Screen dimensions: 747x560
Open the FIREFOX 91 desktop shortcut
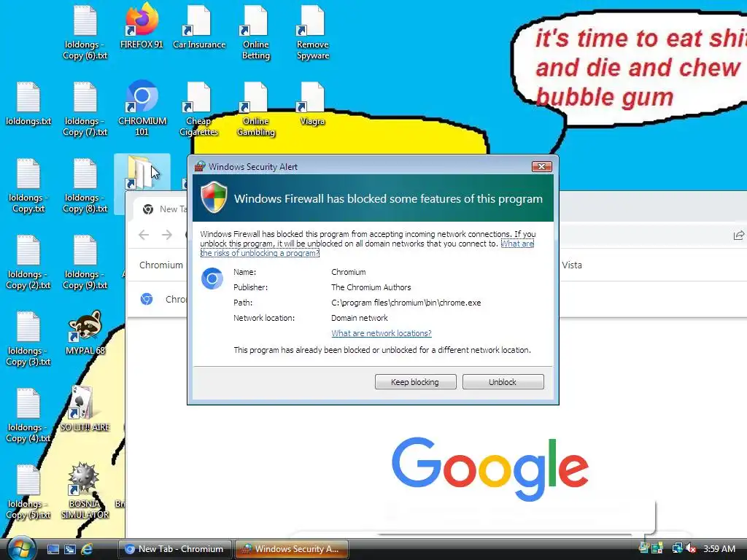click(x=142, y=26)
